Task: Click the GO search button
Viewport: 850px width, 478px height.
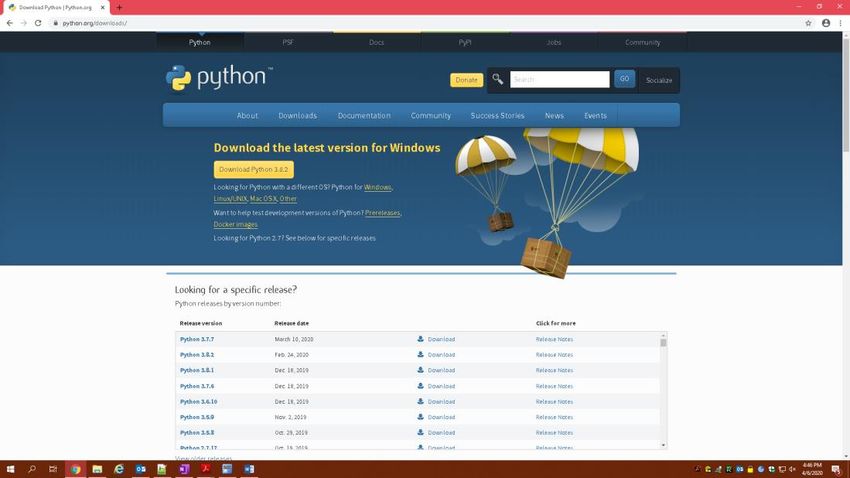Action: point(624,79)
